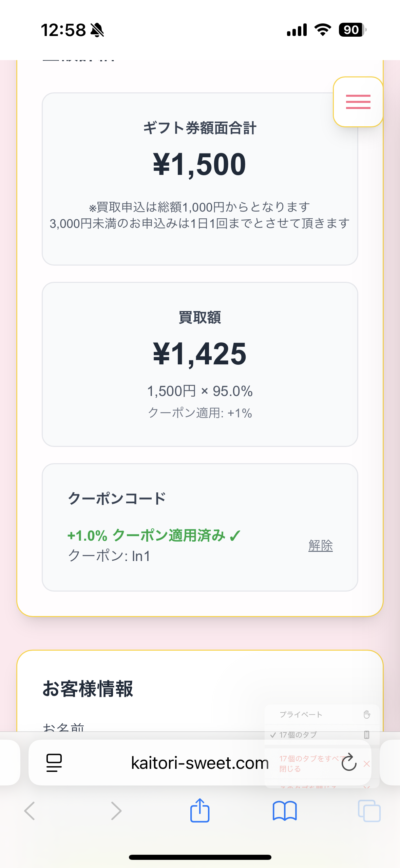Go forward with the right chevron

click(116, 811)
